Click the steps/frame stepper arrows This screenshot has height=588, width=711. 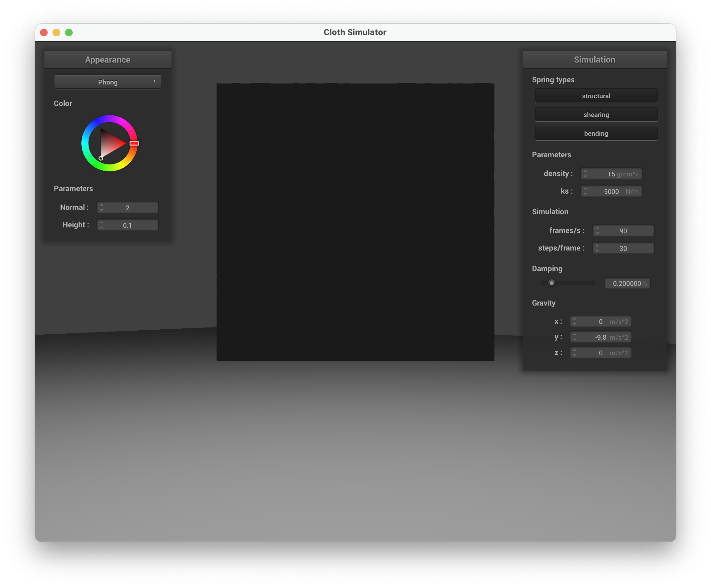597,248
